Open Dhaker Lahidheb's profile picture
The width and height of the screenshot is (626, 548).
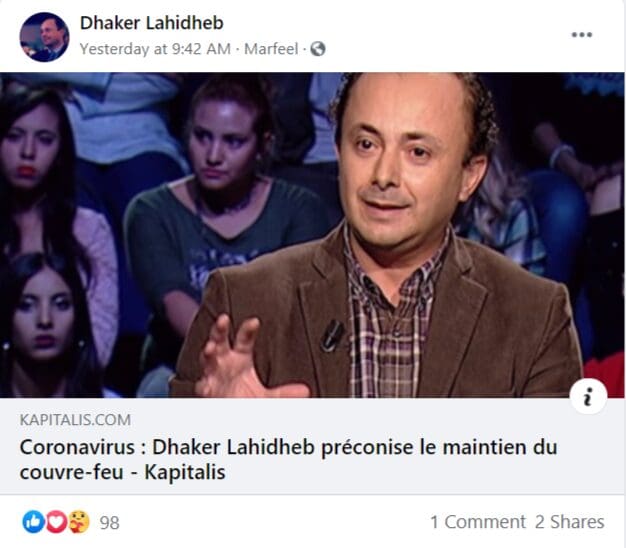pos(44,37)
